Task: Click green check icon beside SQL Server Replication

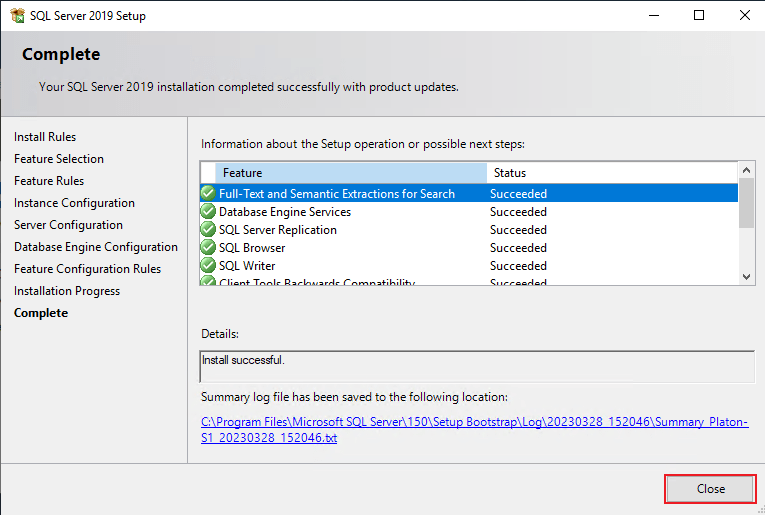Action: tap(208, 230)
